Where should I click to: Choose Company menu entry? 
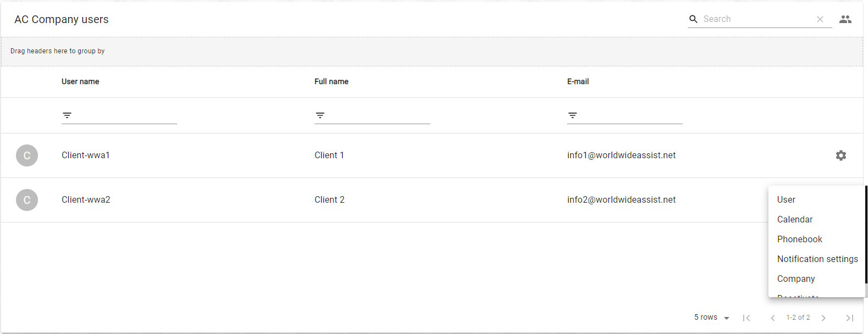pos(796,279)
